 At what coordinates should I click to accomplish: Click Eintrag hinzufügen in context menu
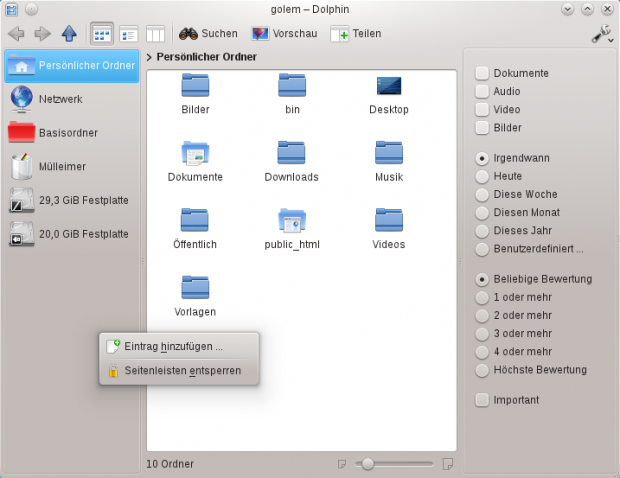click(x=173, y=346)
